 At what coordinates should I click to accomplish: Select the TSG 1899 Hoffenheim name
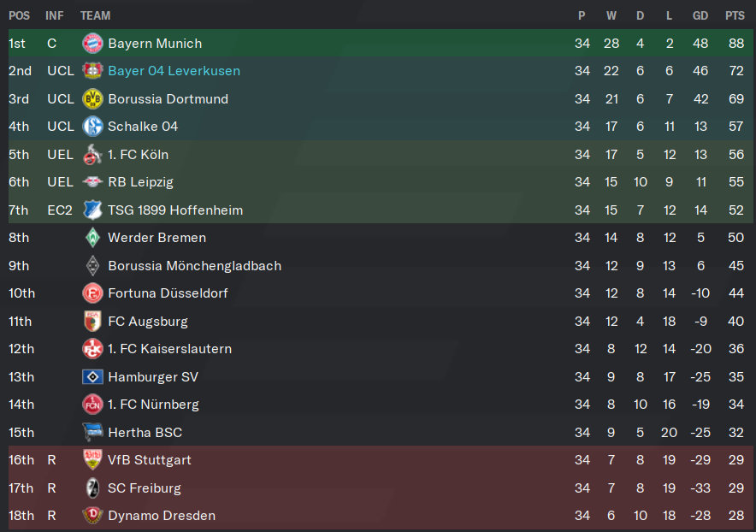(175, 210)
